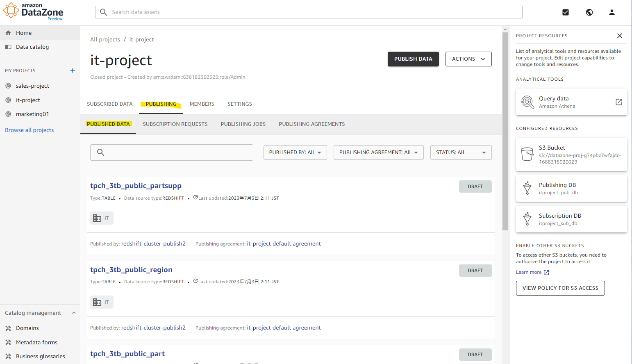Click the Business glossaries tools icon

point(8,356)
